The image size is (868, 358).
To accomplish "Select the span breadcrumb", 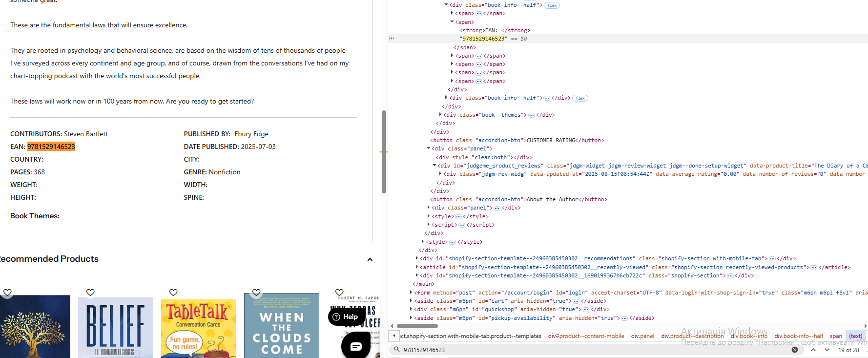I will pyautogui.click(x=836, y=336).
